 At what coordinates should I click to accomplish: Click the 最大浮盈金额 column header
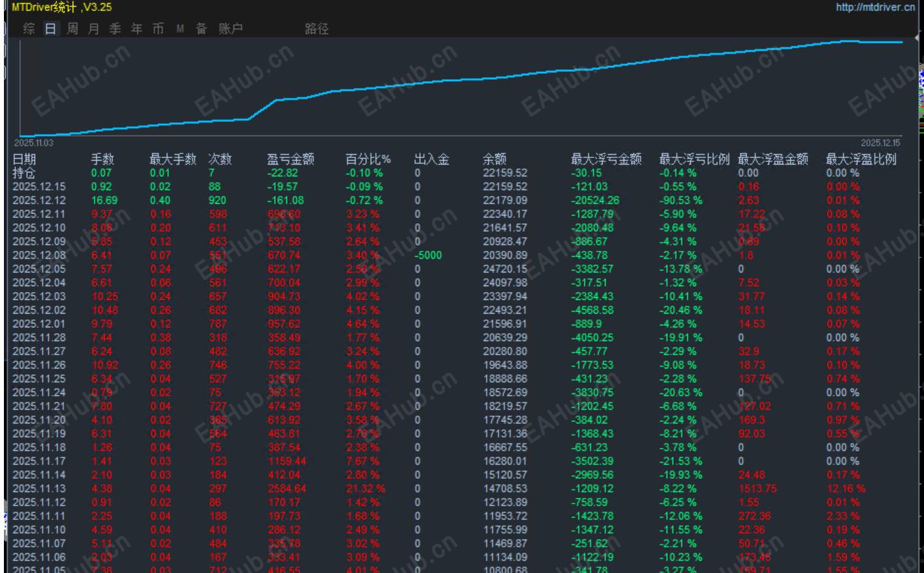tap(773, 159)
